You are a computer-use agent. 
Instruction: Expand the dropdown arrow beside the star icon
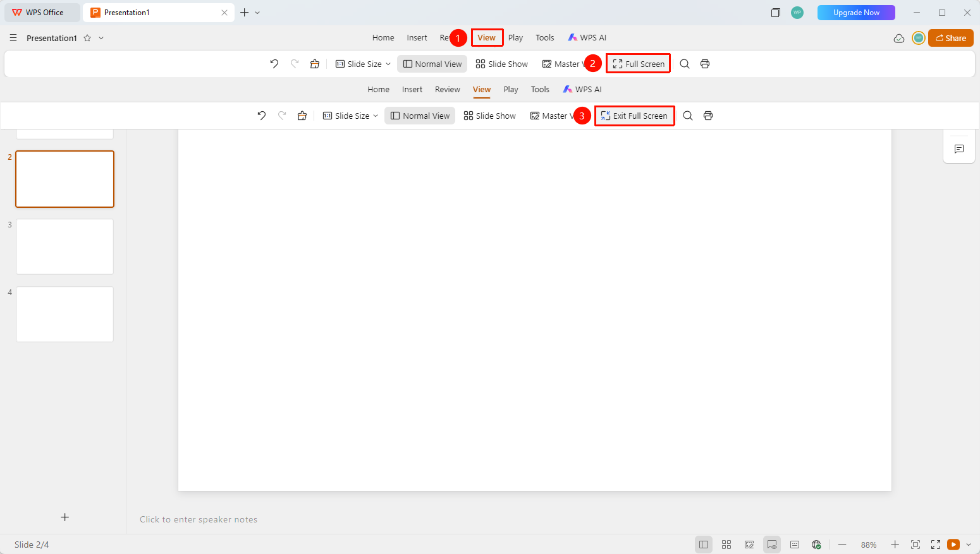101,38
